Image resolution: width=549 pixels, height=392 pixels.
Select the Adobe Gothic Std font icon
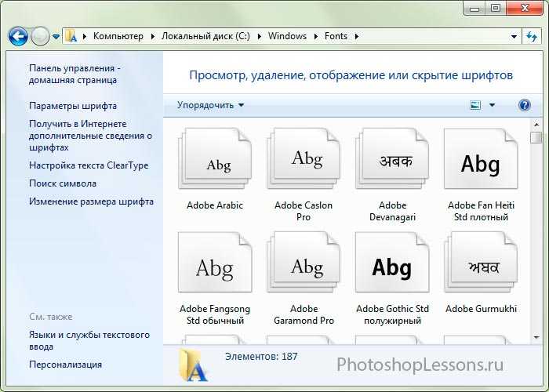pyautogui.click(x=392, y=262)
